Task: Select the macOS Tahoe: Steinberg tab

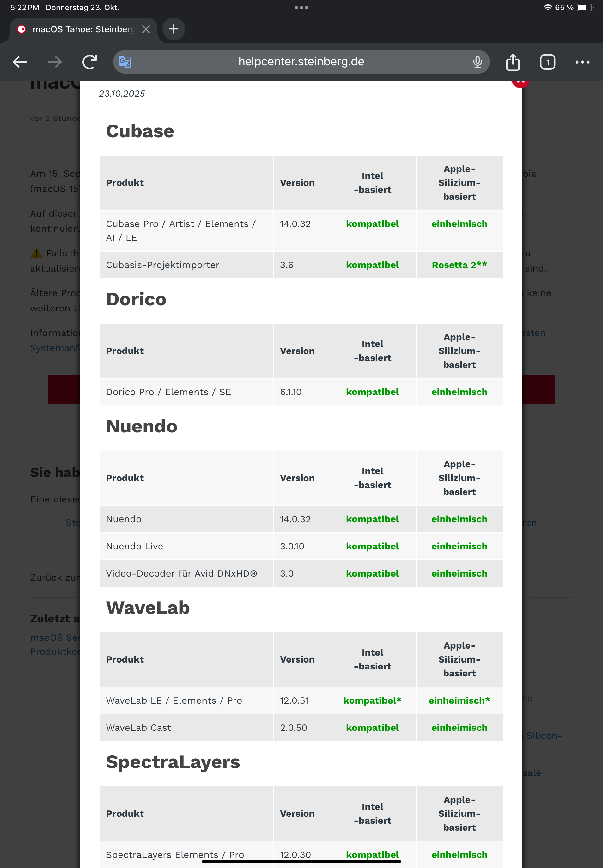Action: click(79, 29)
